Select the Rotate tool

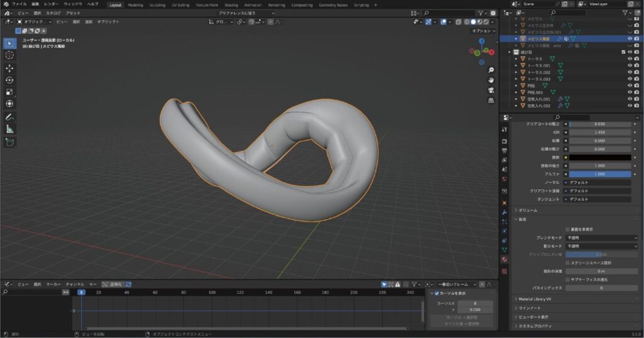(x=9, y=80)
